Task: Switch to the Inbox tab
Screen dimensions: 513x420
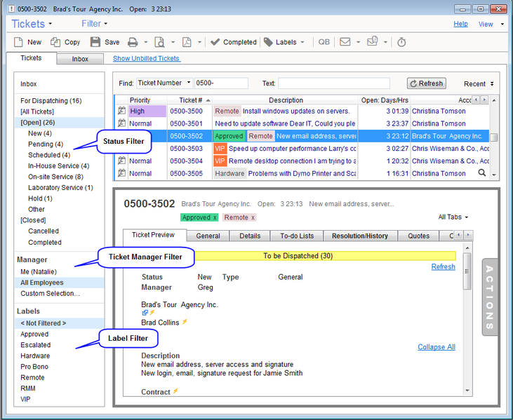Action: point(80,59)
